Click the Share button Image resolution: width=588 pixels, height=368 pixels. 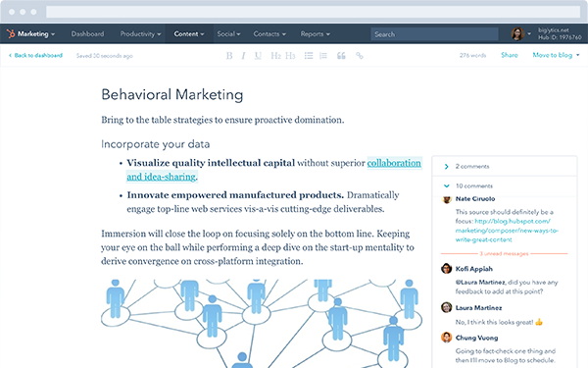[510, 55]
